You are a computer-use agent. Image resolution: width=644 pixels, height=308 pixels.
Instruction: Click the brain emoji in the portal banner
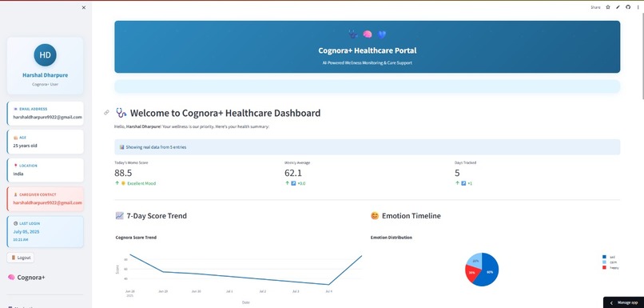(368, 34)
